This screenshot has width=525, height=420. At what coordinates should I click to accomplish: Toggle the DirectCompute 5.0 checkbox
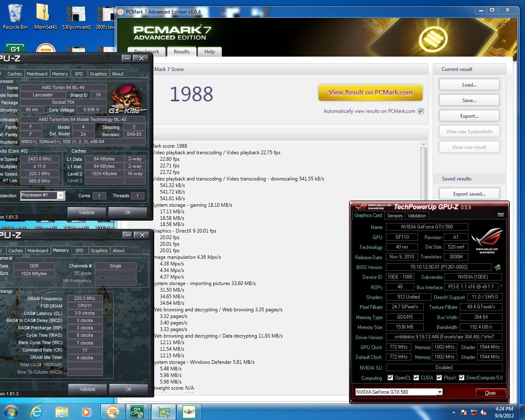(462, 378)
